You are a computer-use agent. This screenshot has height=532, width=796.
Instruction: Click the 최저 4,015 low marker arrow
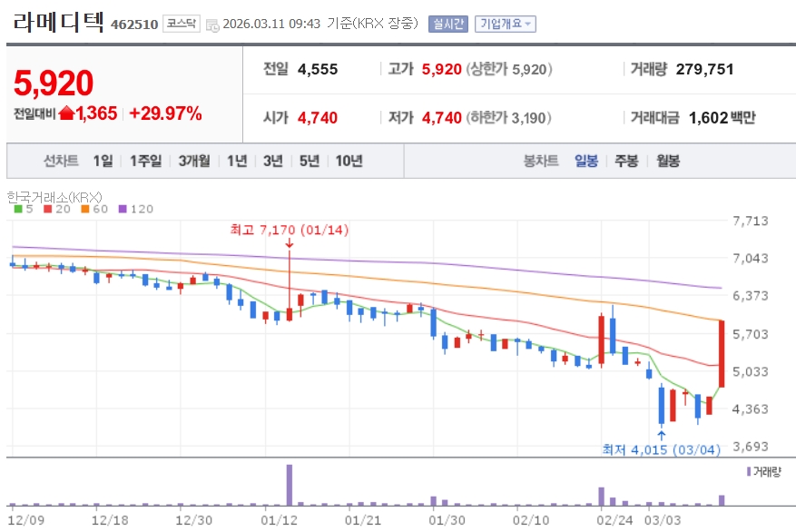click(661, 436)
